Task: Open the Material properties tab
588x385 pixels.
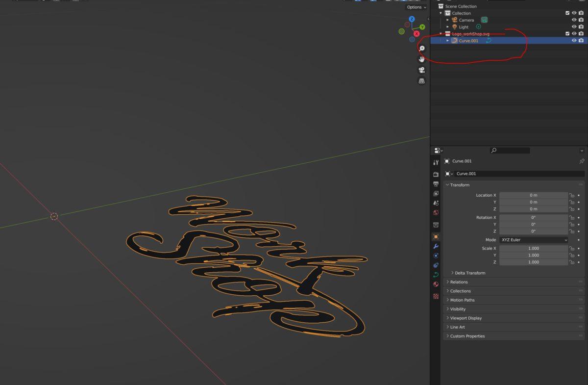Action: coord(436,284)
